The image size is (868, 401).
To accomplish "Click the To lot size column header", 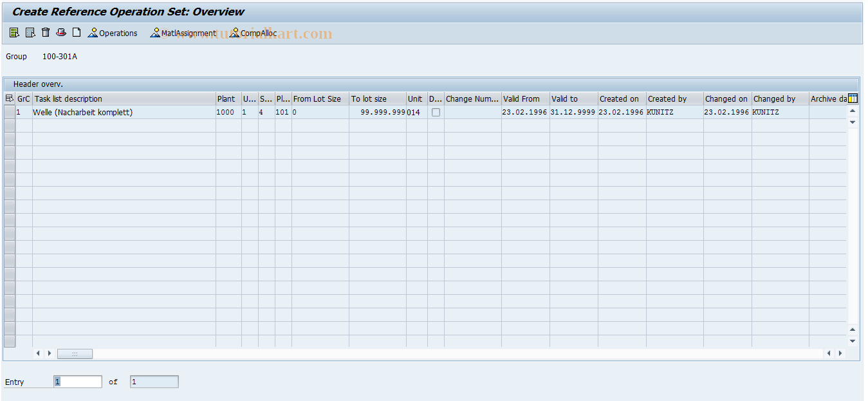I will pos(378,98).
